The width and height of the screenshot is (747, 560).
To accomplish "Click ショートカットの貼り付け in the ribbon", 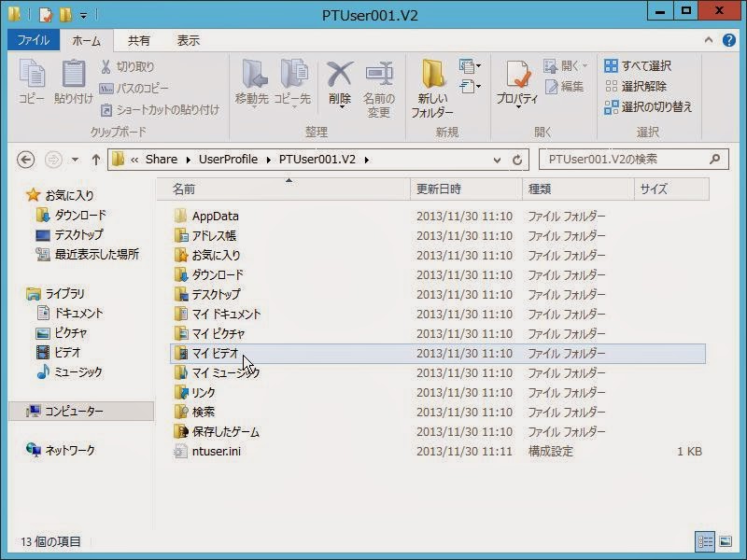I will click(160, 110).
